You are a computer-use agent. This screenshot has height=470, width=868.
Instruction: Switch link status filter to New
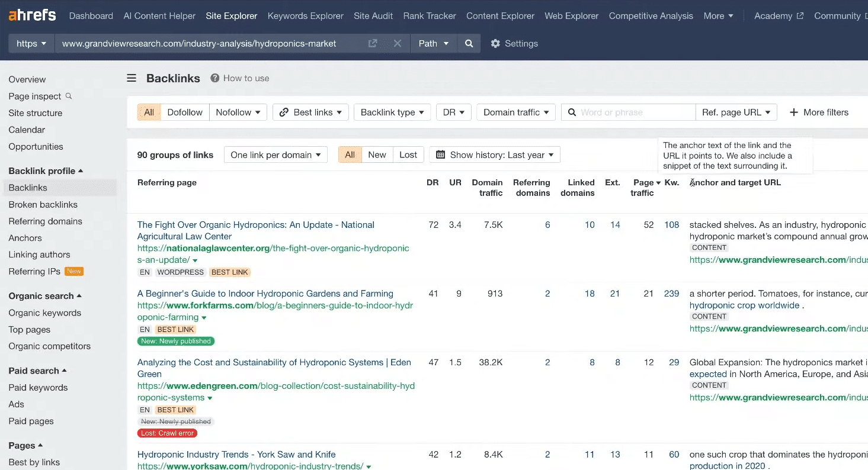pos(377,155)
